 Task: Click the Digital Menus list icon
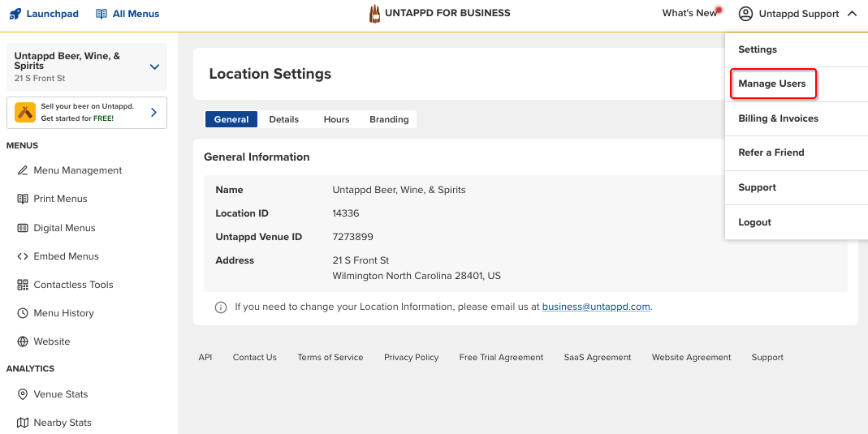23,228
